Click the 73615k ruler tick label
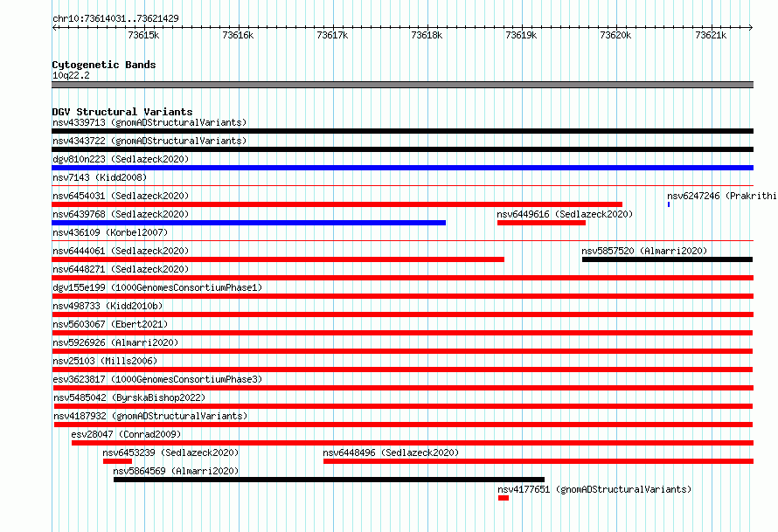This screenshot has height=532, width=778. coord(143,35)
